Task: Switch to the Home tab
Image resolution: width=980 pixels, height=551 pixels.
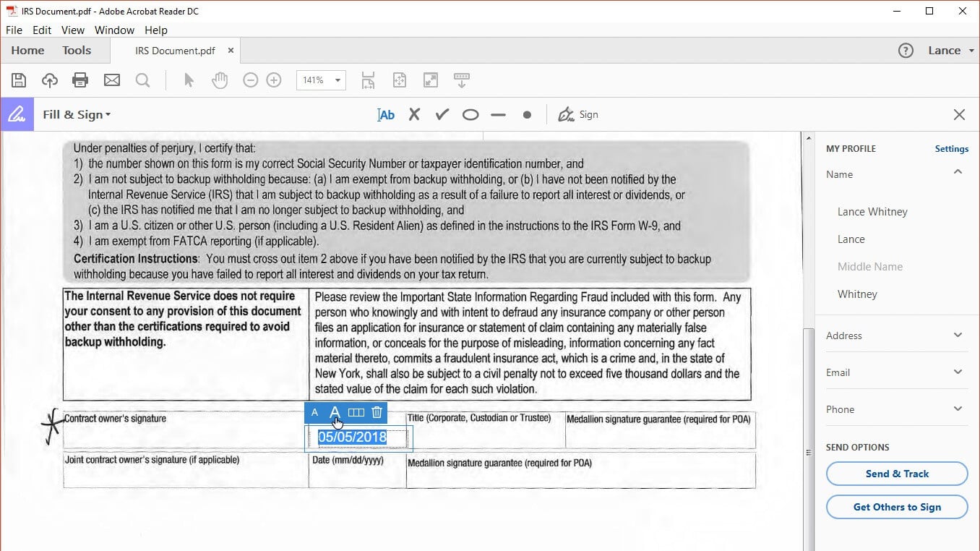Action: pyautogui.click(x=27, y=51)
